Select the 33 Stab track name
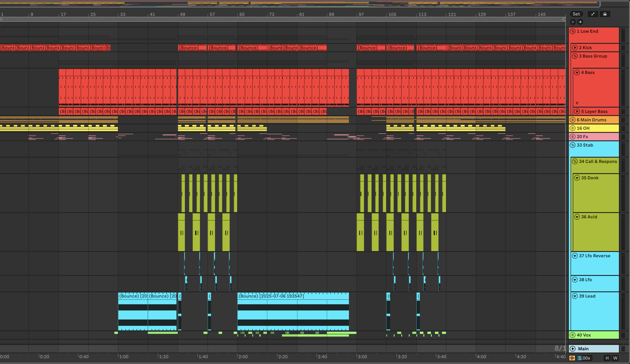This screenshot has height=364, width=630. coord(585,145)
